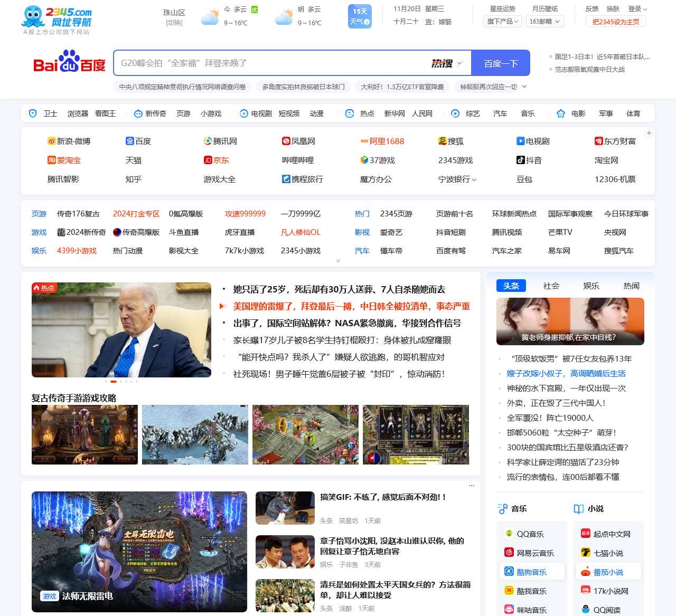Open the 反馈 link
Viewport: 676px width, 616px height.
pos(592,9)
